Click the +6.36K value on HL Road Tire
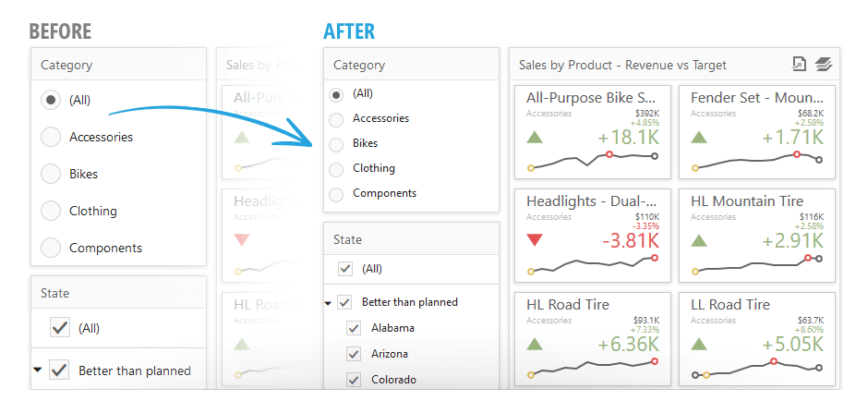The width and height of the screenshot is (868, 413). pos(628,344)
